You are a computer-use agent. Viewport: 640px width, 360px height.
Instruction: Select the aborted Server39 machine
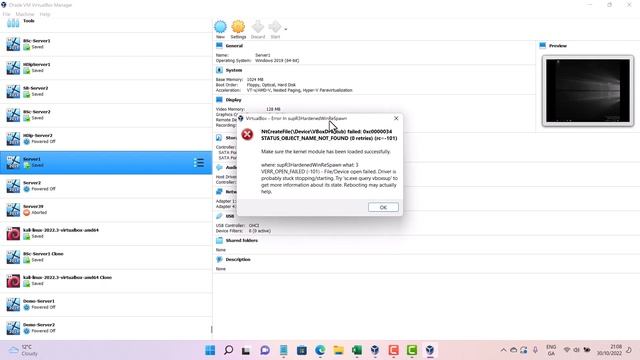pyautogui.click(x=106, y=209)
